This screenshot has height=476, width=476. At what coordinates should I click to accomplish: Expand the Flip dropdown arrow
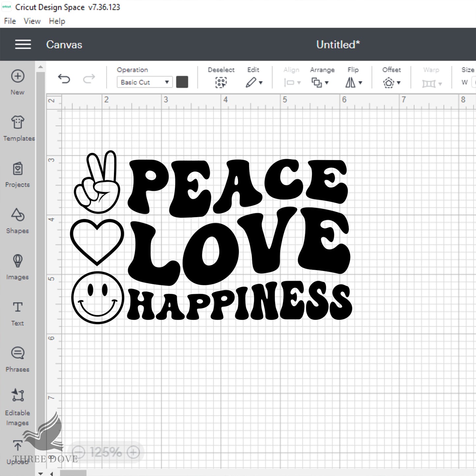click(360, 83)
